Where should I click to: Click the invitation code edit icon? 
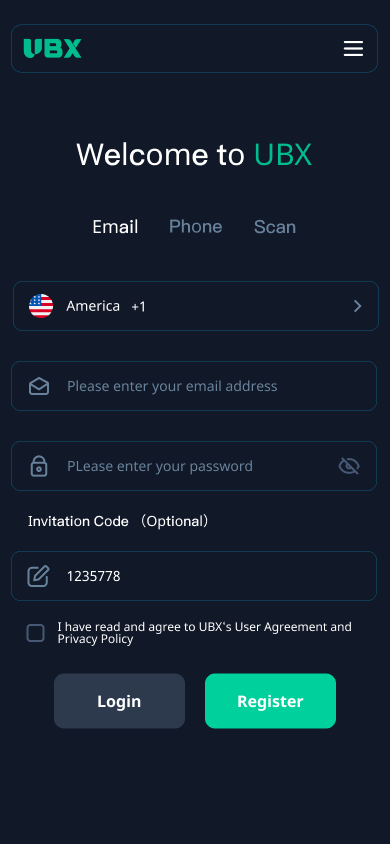[39, 576]
